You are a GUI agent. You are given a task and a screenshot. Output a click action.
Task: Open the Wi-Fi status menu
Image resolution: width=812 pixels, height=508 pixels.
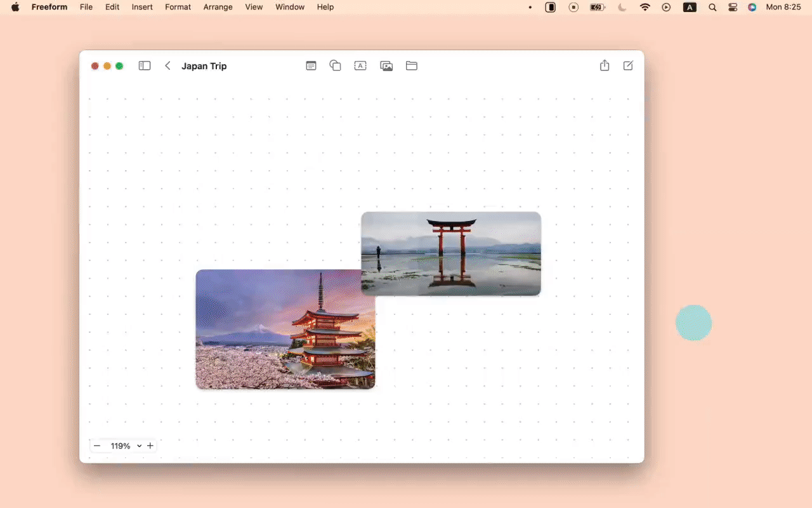pos(645,8)
